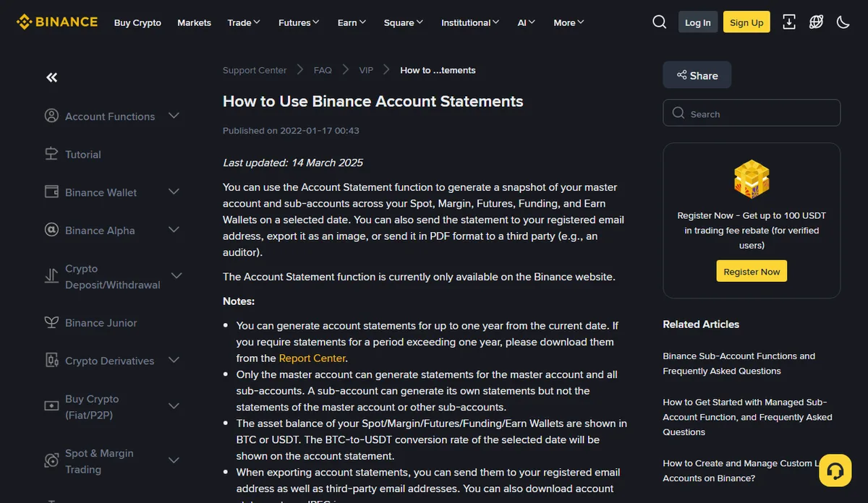Open Create and Manage Custom Accounts article
The image size is (868, 503).
741,470
